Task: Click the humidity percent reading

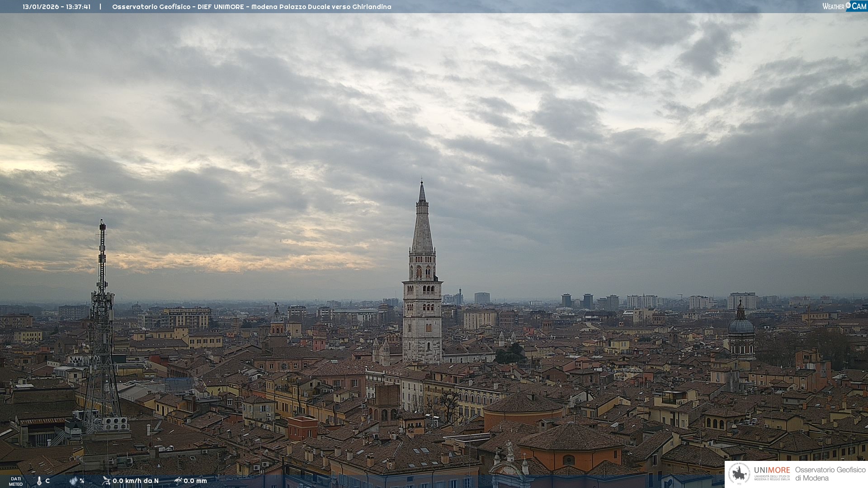Action: (82, 481)
